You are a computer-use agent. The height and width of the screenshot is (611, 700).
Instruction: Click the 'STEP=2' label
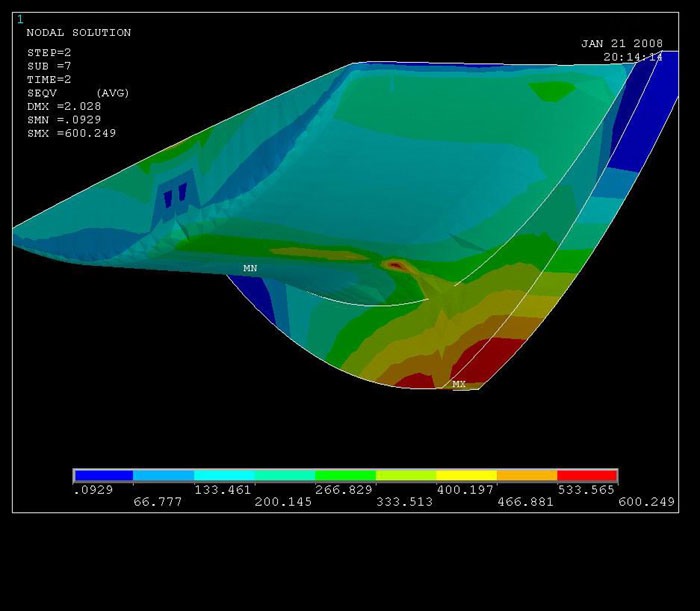[x=49, y=53]
